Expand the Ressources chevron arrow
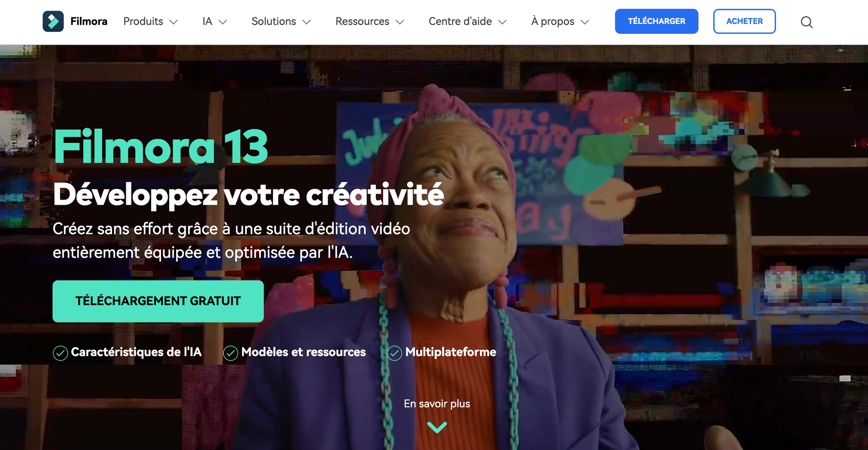This screenshot has height=450, width=868. [400, 22]
